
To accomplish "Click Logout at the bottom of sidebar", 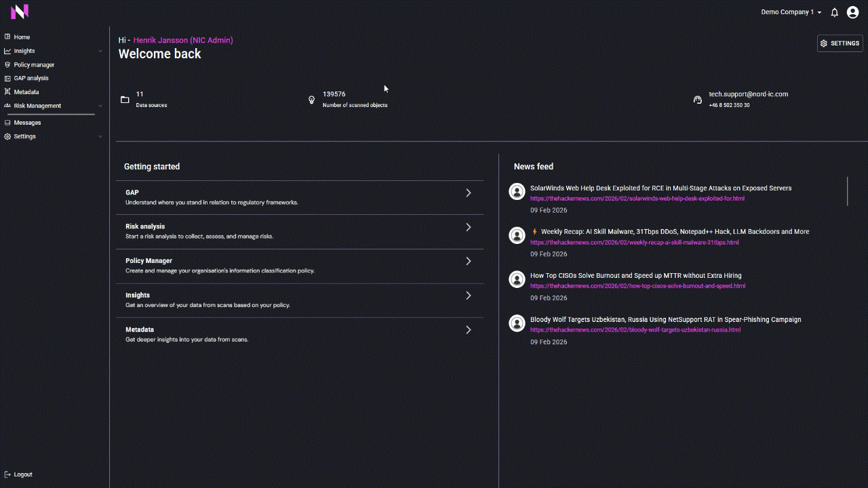I will tap(22, 474).
